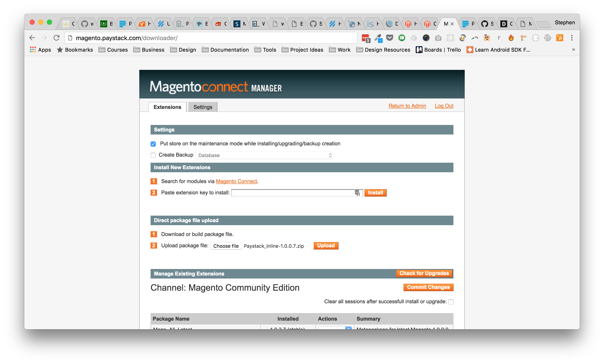Image resolution: width=604 pixels, height=364 pixels.
Task: View site information page icon
Action: click(70, 38)
